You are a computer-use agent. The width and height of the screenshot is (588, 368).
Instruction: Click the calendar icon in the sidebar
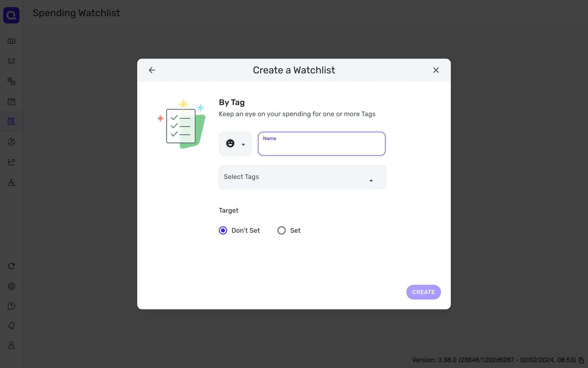(x=11, y=102)
